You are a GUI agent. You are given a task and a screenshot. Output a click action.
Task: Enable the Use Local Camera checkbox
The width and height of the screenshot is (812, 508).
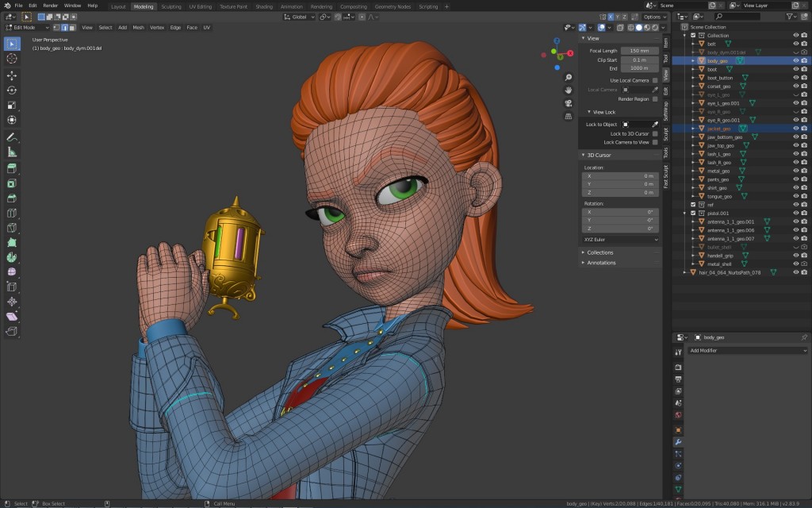pyautogui.click(x=655, y=80)
